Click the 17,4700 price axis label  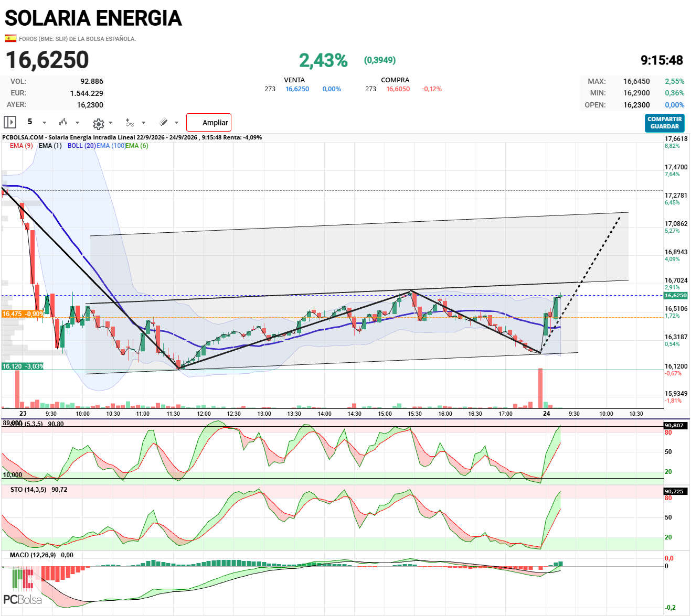676,167
